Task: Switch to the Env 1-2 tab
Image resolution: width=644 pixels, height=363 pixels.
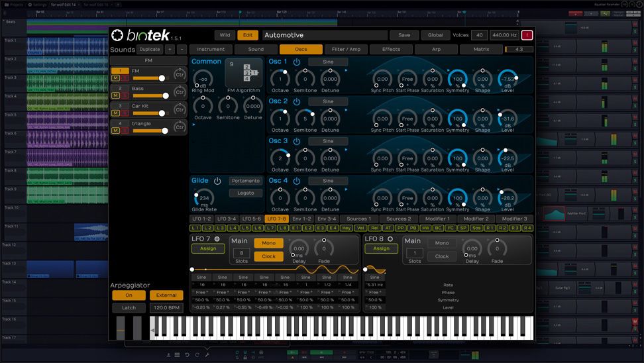Action: click(x=302, y=219)
